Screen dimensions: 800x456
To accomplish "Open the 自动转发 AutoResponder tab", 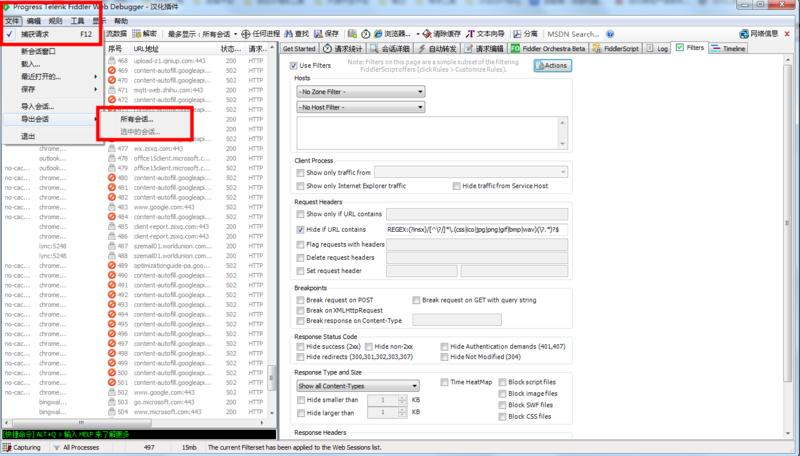I will pos(437,48).
